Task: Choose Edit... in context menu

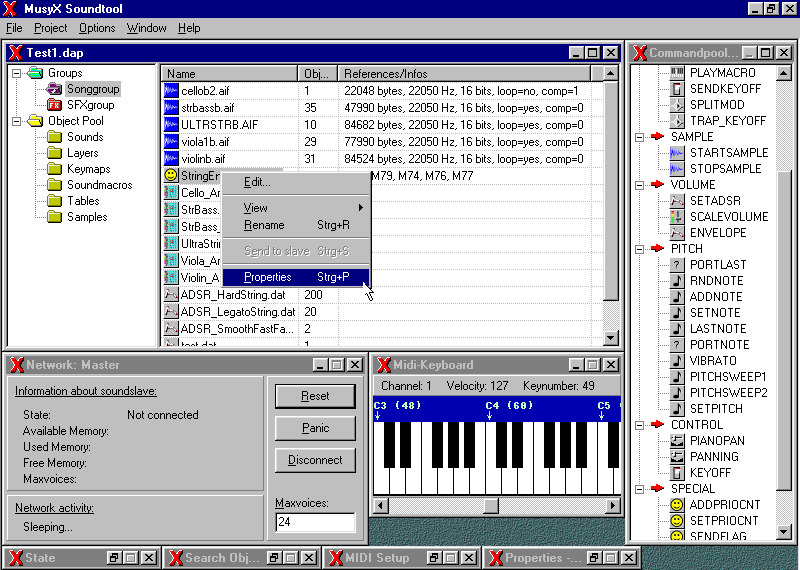Action: 296,182
